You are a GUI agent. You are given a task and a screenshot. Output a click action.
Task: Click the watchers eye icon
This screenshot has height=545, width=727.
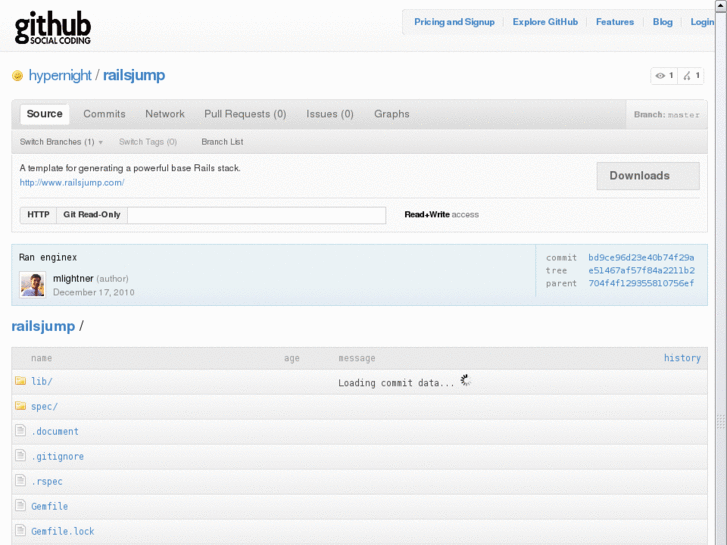[660, 76]
